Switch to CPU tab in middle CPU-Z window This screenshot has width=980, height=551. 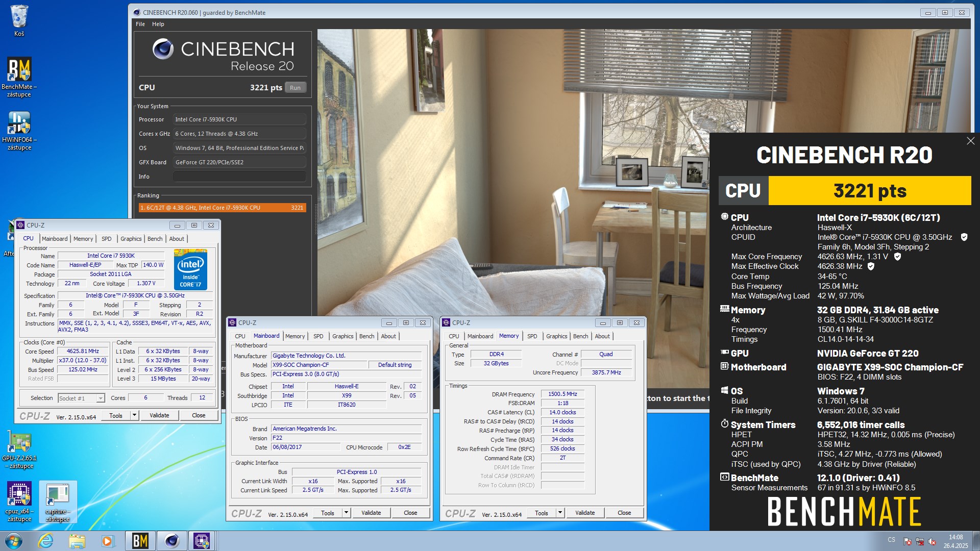(x=240, y=336)
